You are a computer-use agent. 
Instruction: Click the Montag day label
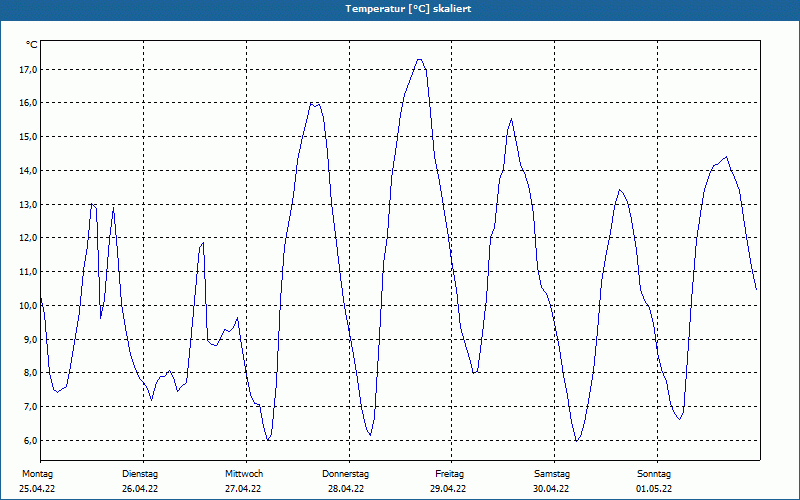37,474
